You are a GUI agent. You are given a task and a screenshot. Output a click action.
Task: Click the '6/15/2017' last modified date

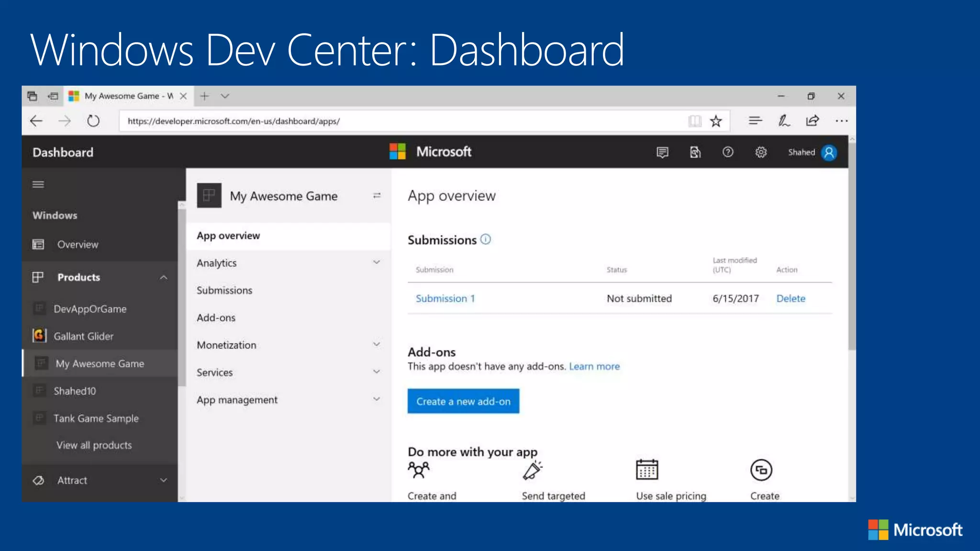coord(735,298)
